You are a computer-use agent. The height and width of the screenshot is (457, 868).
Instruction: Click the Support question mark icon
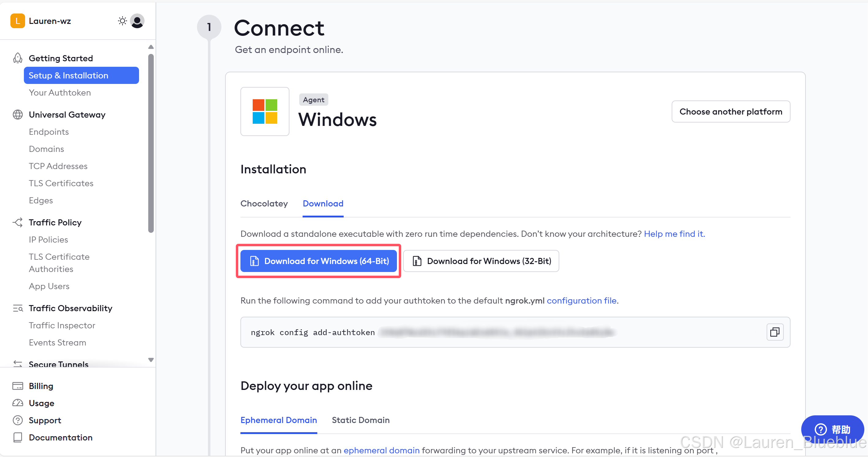point(17,420)
